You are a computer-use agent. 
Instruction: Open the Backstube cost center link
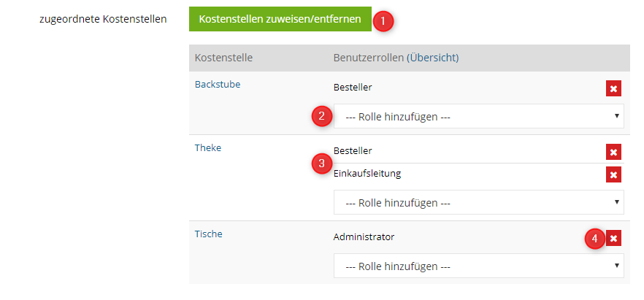coord(218,84)
